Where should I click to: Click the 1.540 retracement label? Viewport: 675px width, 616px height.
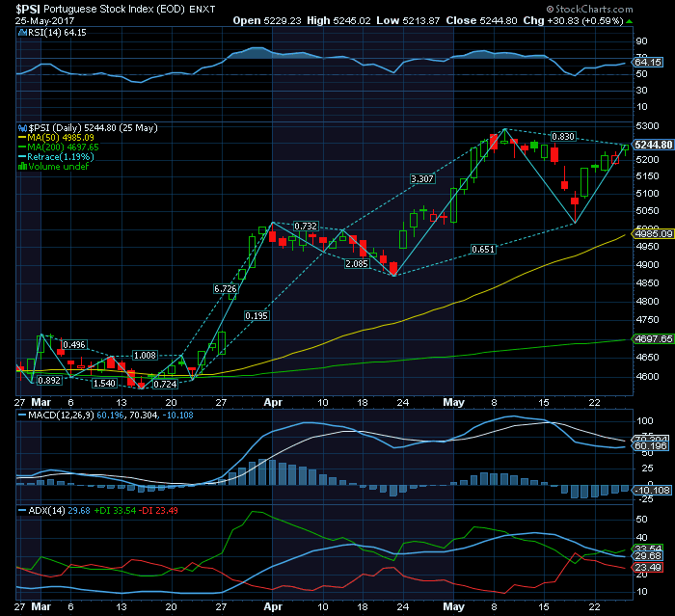[104, 384]
